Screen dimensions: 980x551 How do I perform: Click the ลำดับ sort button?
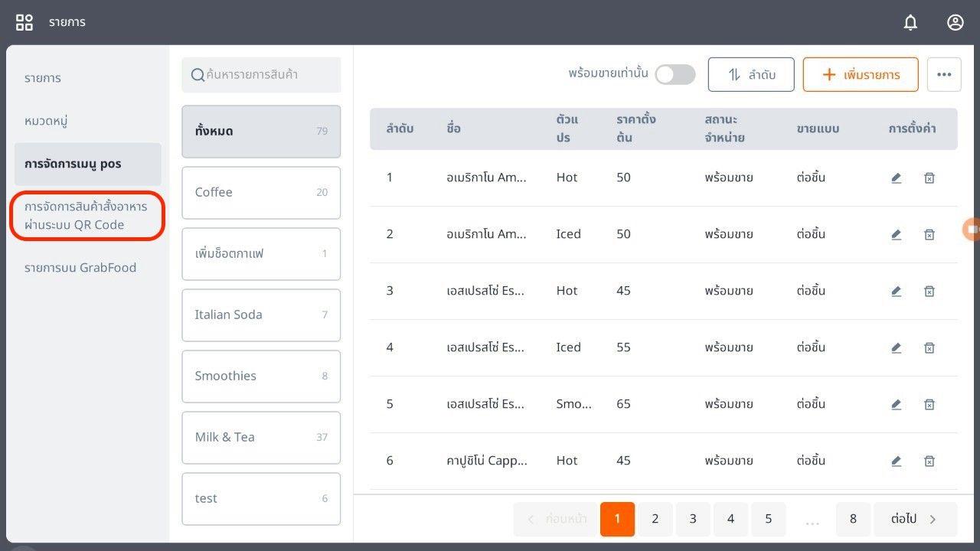[751, 74]
